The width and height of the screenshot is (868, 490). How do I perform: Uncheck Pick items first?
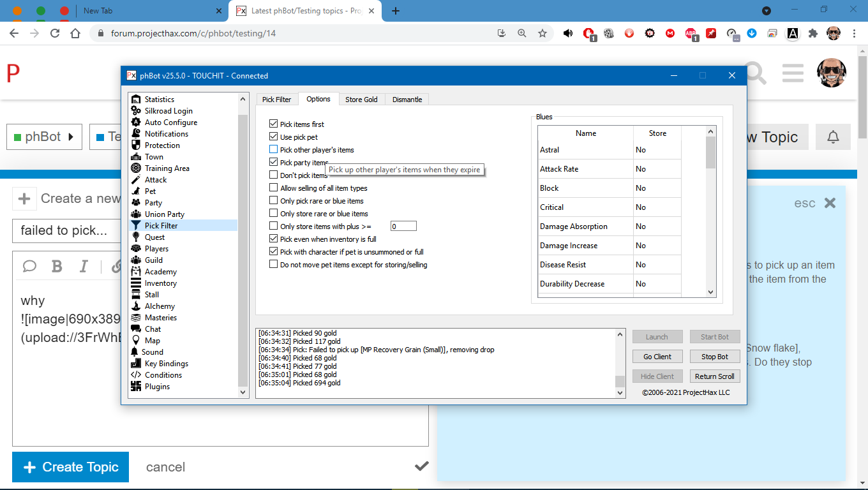(274, 124)
